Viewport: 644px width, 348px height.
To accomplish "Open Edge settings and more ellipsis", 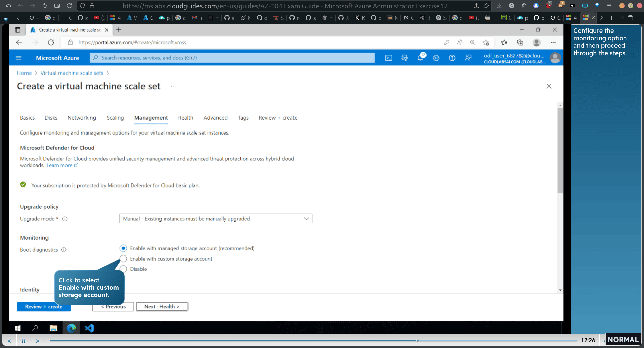I will (x=553, y=42).
